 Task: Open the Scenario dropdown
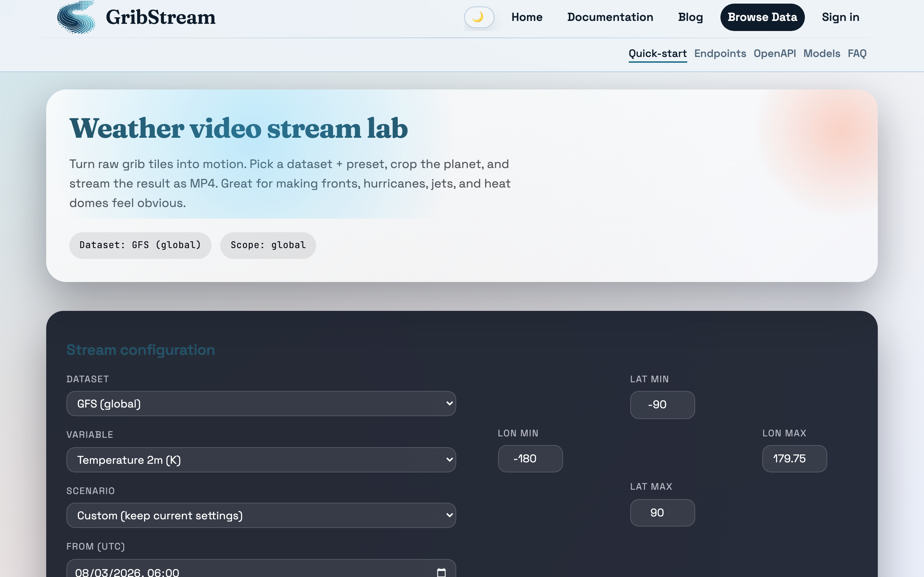261,515
